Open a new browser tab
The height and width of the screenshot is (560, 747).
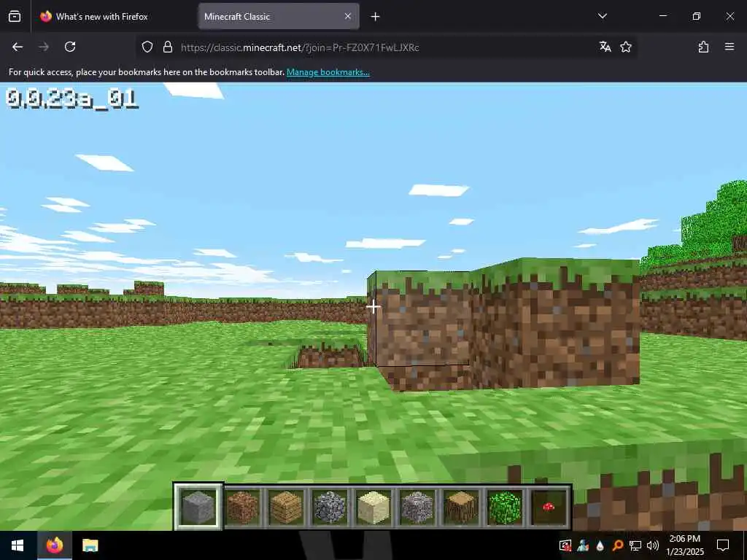(376, 17)
